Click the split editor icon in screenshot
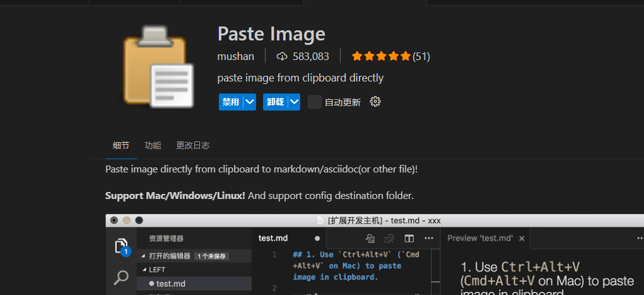This screenshot has width=644, height=295. pyautogui.click(x=409, y=238)
